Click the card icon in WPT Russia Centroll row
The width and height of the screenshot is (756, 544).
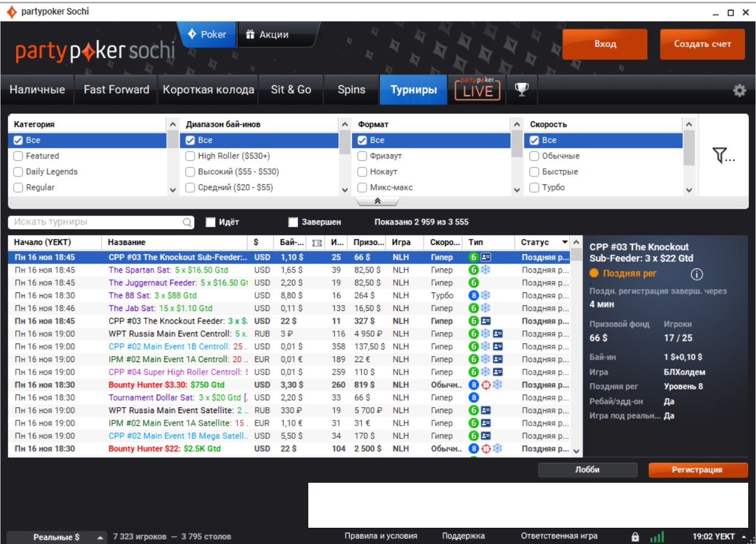click(x=498, y=334)
